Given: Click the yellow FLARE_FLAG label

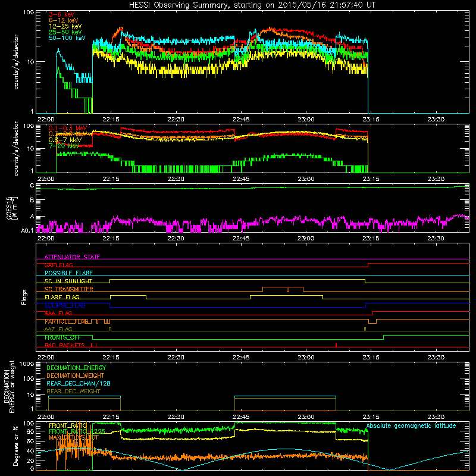Looking at the screenshot, I should pos(62,297).
